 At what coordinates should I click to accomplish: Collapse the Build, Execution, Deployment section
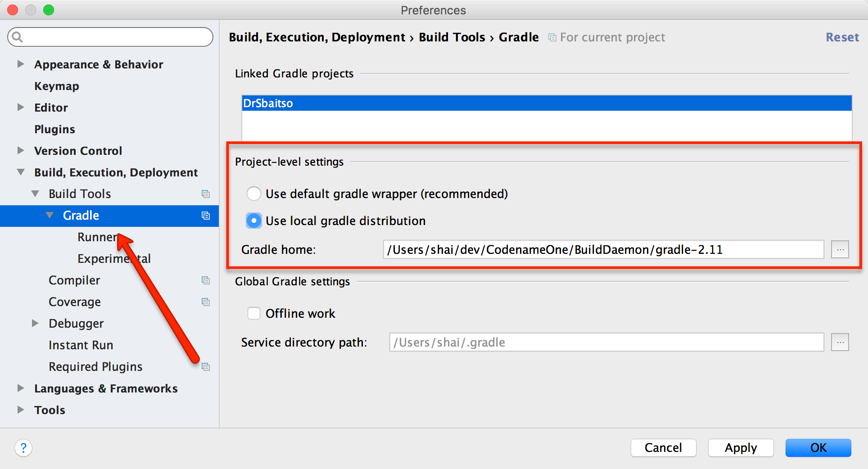20,172
